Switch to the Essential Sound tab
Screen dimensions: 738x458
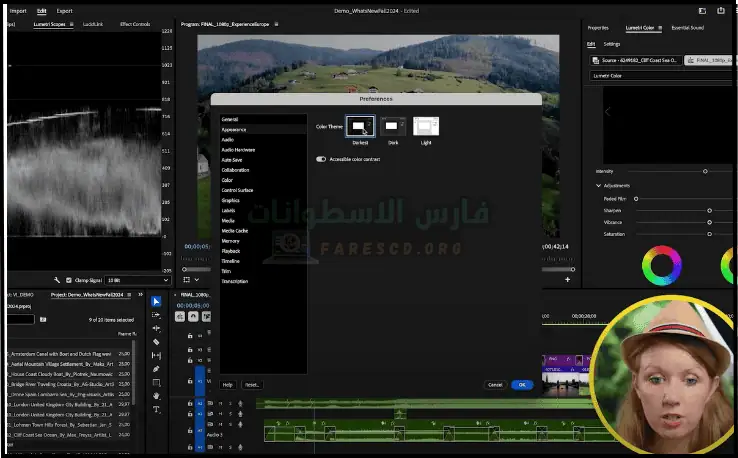pos(689,28)
